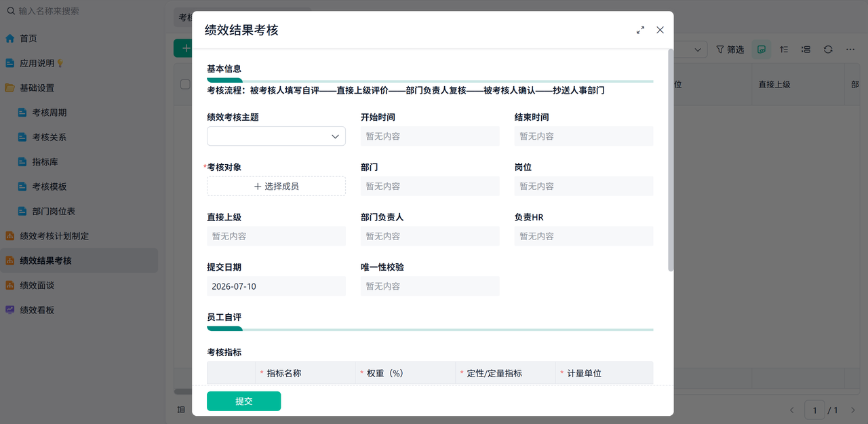Tick the select-all table checkbox
The image size is (868, 424).
185,84
